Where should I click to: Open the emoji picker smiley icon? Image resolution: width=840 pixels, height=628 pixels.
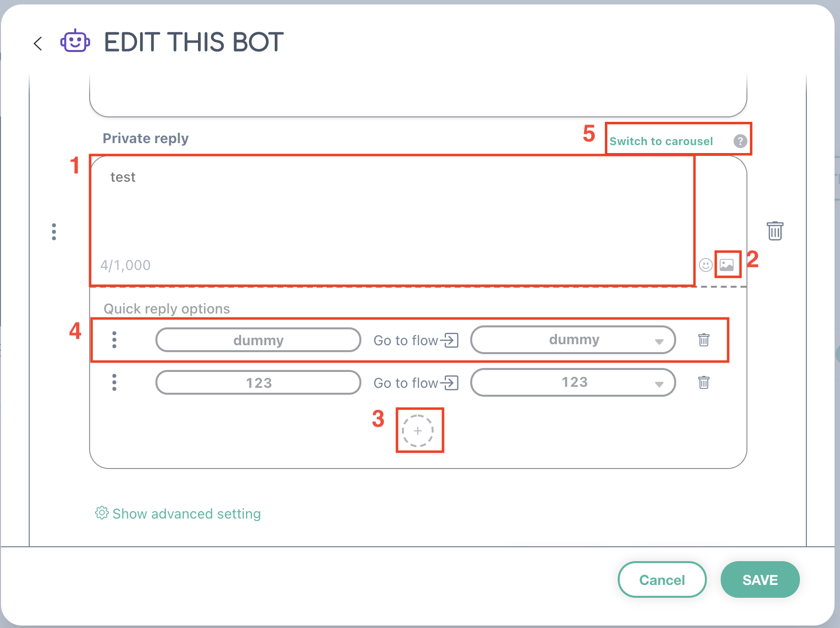pyautogui.click(x=705, y=265)
